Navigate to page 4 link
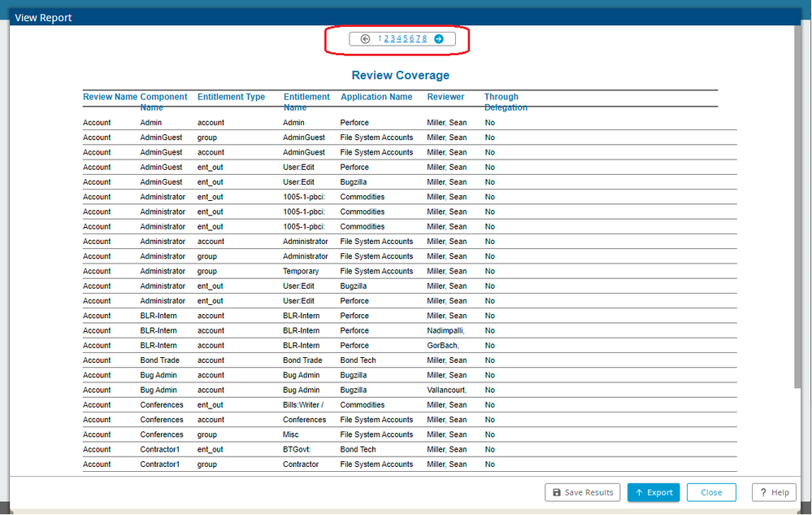Viewport: 812px width, 515px height. (399, 39)
